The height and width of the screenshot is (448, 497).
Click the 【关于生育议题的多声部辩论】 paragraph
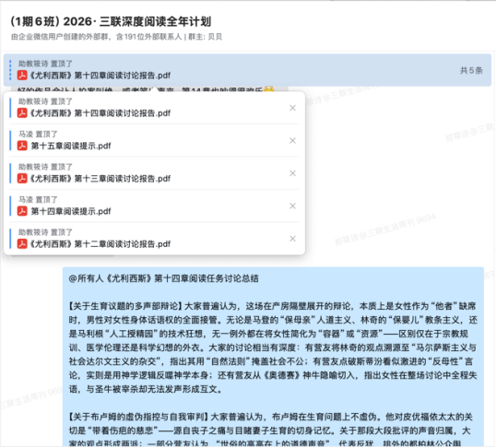click(273, 348)
